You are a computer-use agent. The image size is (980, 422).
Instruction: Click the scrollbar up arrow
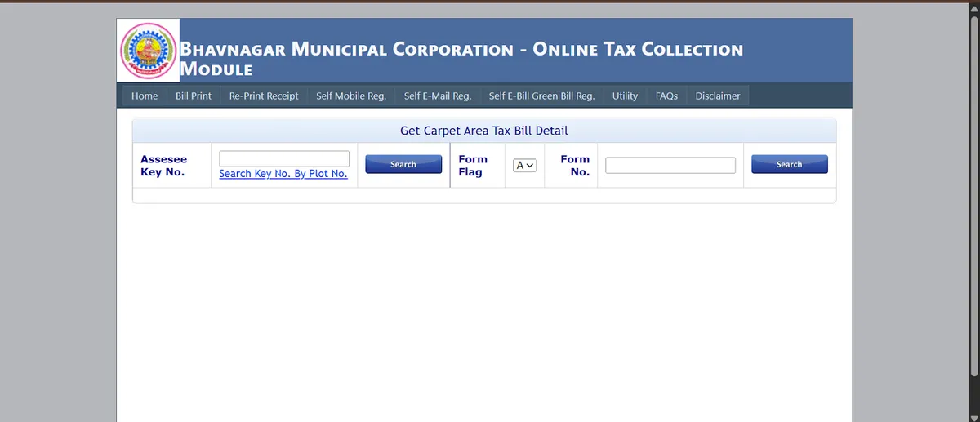pyautogui.click(x=973, y=5)
